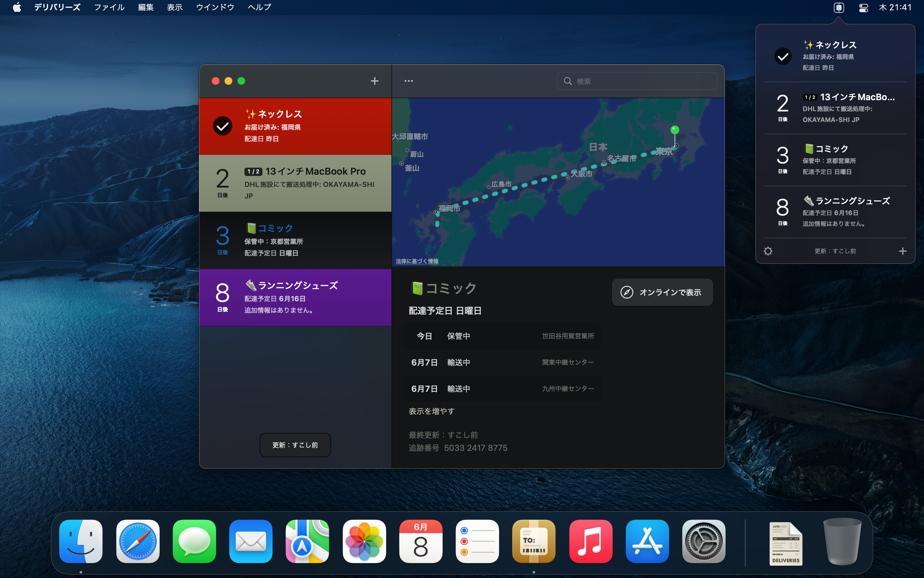Open the ファイル menu
This screenshot has width=924, height=578.
point(109,7)
